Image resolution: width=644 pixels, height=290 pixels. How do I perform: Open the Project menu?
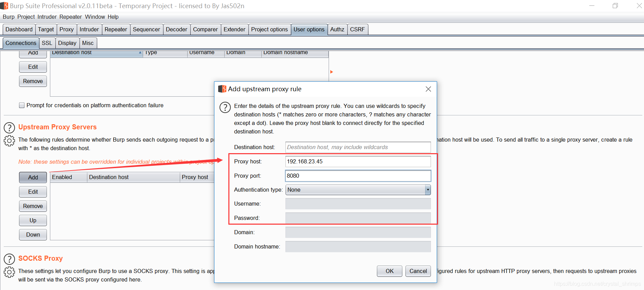[x=26, y=17]
